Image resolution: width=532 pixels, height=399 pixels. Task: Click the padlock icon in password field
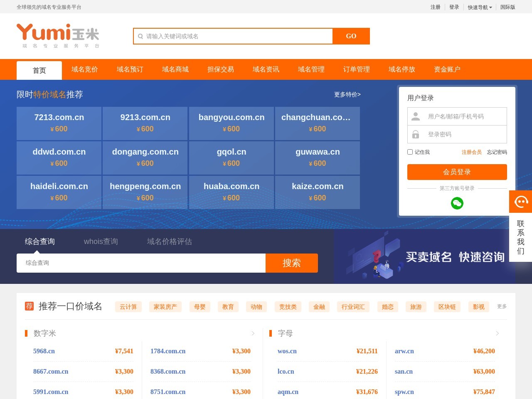coord(415,134)
